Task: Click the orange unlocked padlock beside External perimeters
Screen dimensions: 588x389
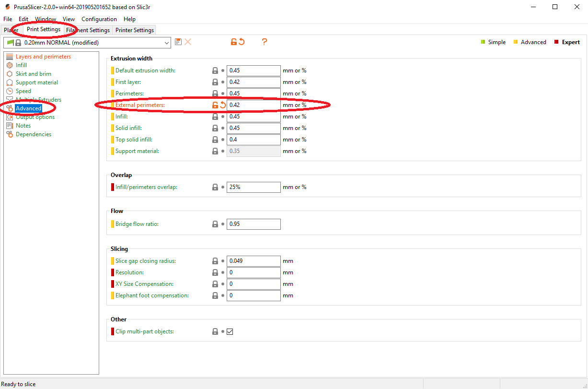Action: click(215, 105)
